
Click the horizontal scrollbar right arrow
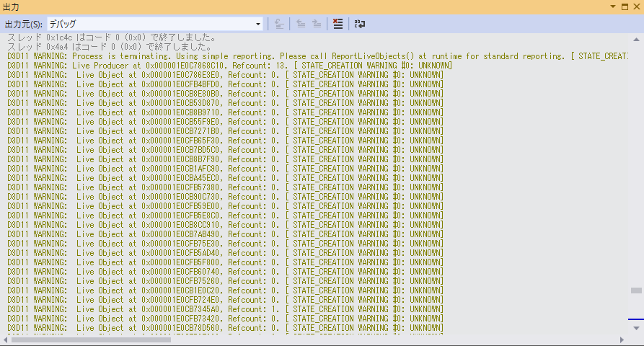click(622, 340)
